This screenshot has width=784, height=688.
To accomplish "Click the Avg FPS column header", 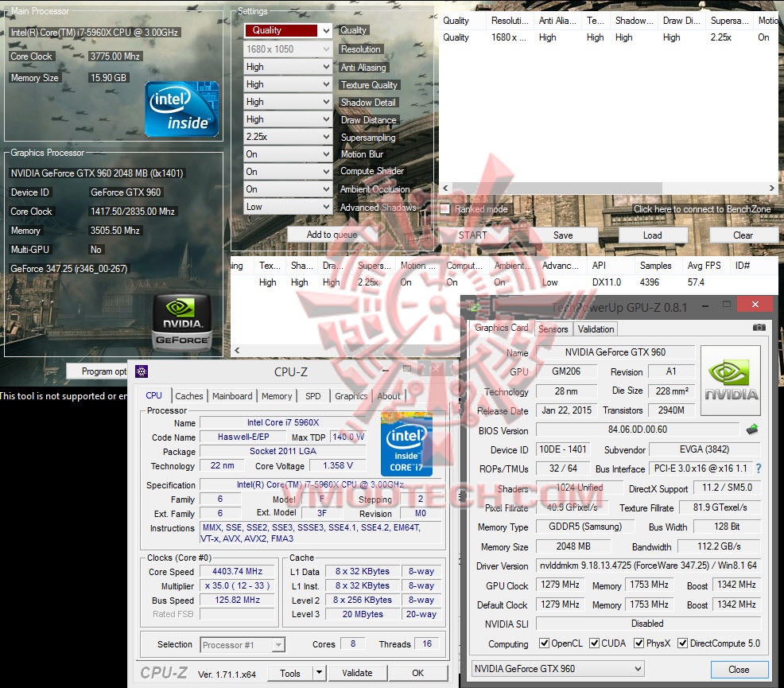I will click(704, 266).
